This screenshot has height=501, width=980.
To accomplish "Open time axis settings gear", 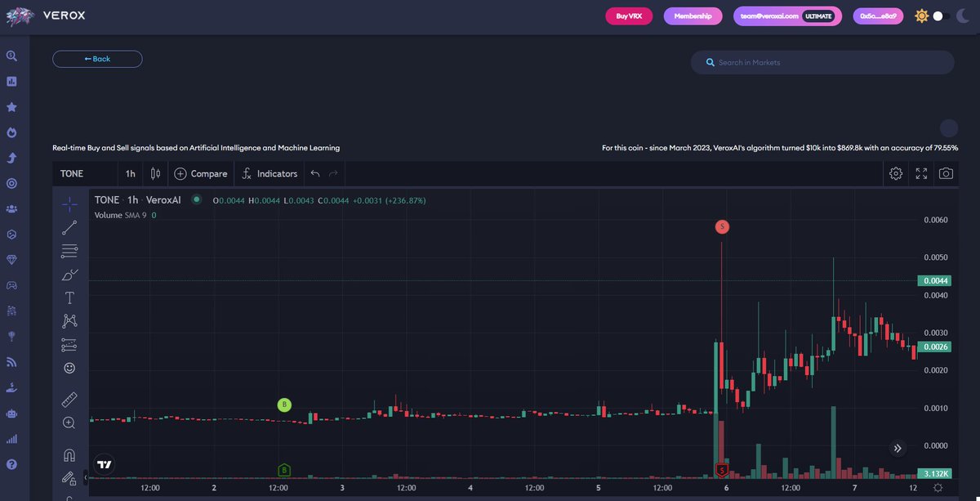I will tap(938, 488).
